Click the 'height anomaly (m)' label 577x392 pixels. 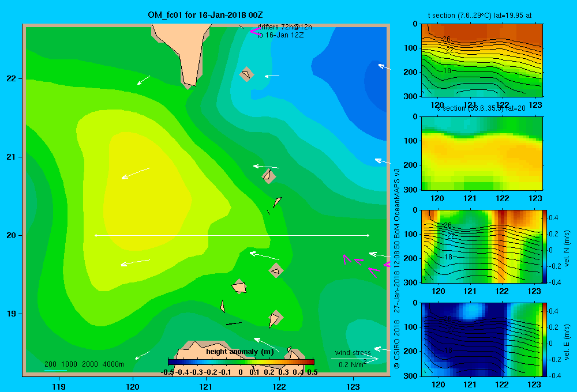240,352
